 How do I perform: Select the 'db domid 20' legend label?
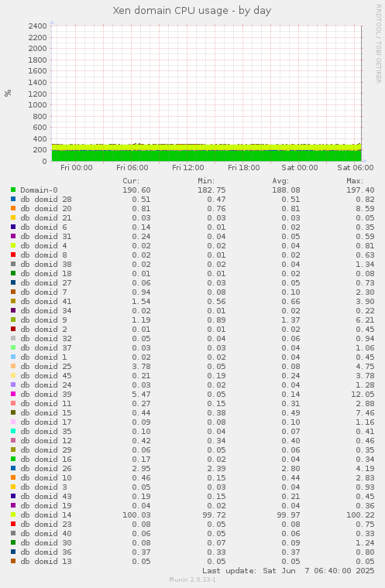pos(46,208)
